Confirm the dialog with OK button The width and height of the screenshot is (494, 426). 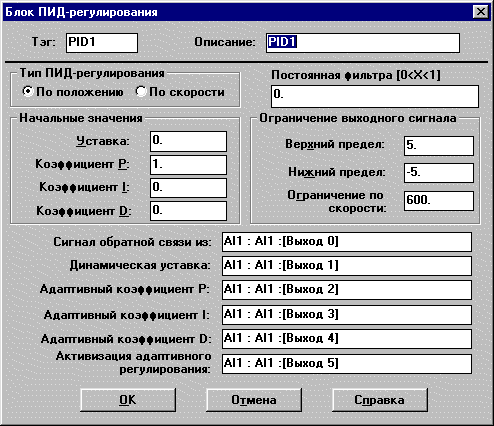pos(128,400)
